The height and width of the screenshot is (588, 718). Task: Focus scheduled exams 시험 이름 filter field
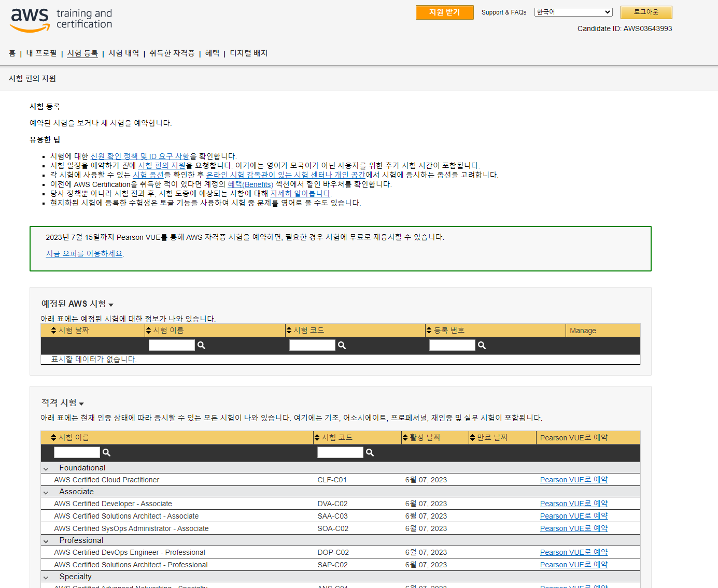coord(172,346)
